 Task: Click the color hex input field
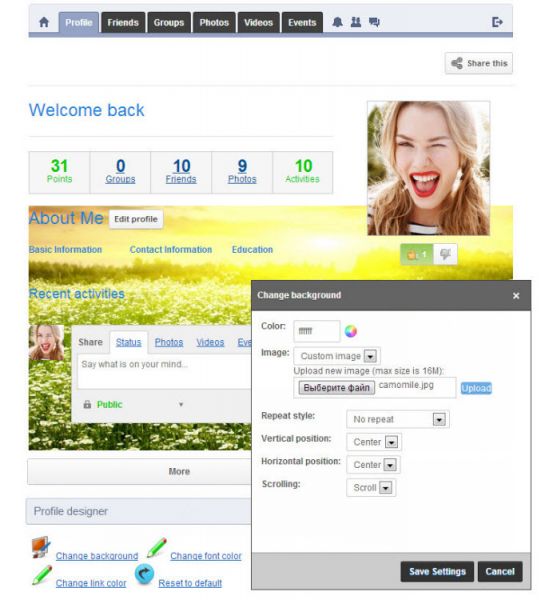click(317, 331)
